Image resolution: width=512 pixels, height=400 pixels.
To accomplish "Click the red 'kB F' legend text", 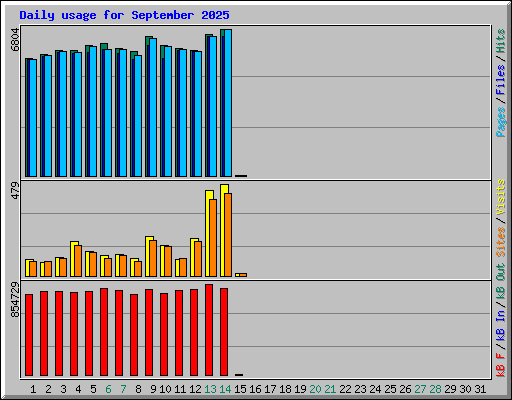I will [x=500, y=365].
